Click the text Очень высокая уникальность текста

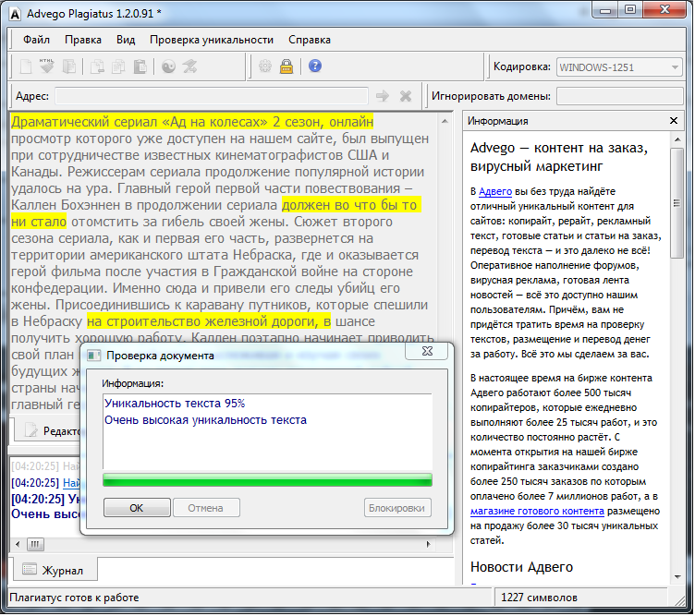click(206, 420)
